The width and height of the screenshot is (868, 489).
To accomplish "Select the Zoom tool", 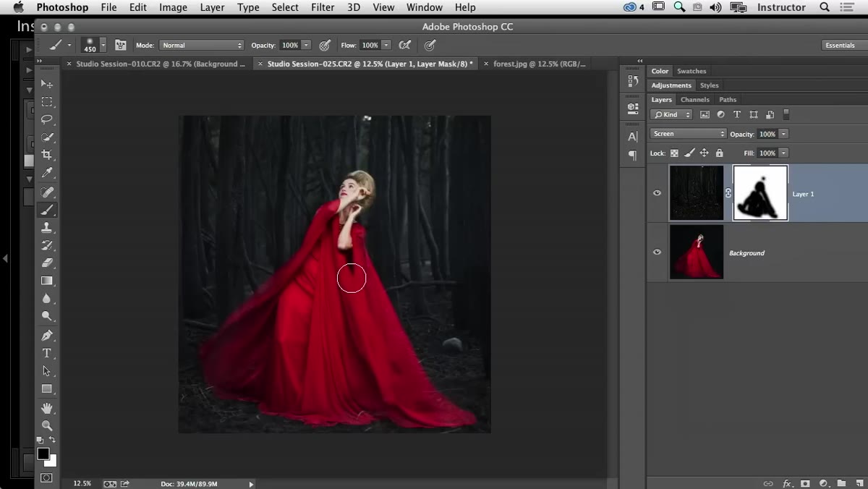I will pyautogui.click(x=47, y=426).
